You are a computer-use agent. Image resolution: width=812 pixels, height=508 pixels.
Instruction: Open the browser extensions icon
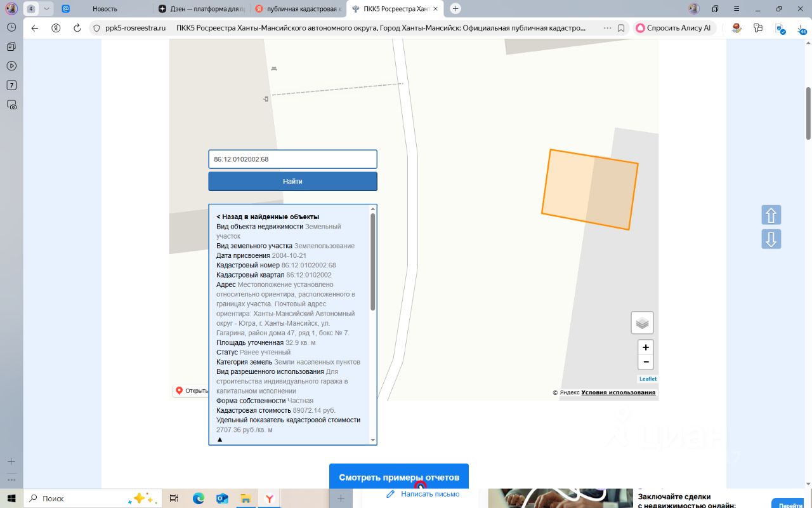[758, 28]
